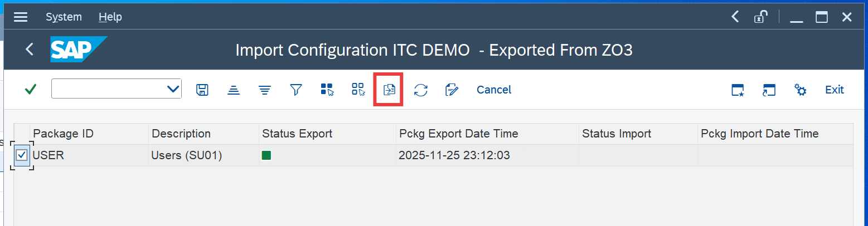
Task: Untick the USER package row checkbox
Action: pyautogui.click(x=22, y=155)
